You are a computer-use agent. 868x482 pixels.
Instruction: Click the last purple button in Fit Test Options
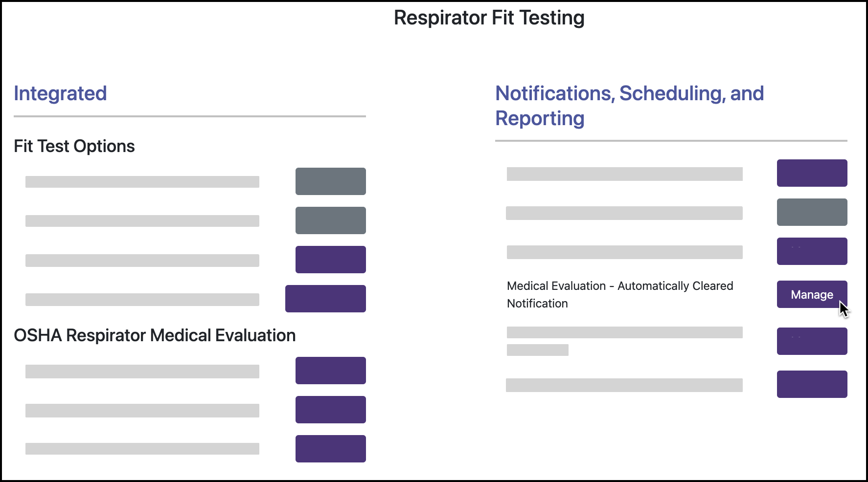click(x=325, y=298)
